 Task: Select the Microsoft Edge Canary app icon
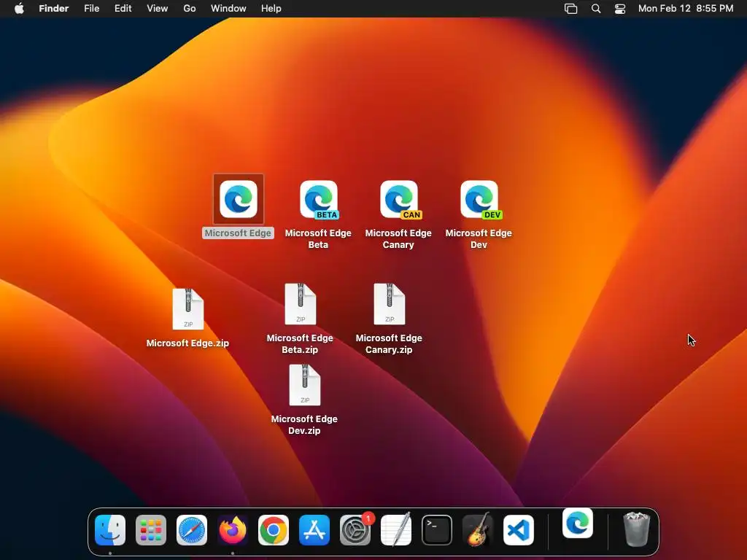(399, 200)
